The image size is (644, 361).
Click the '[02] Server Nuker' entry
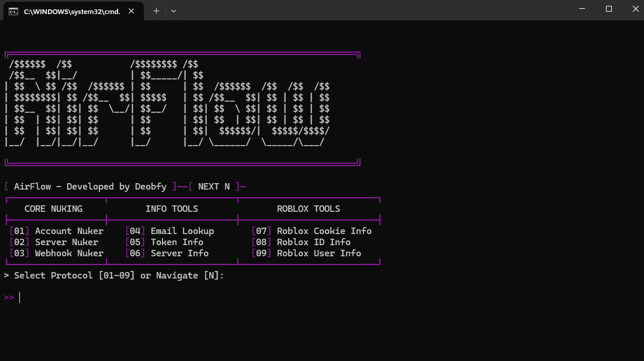click(x=54, y=242)
